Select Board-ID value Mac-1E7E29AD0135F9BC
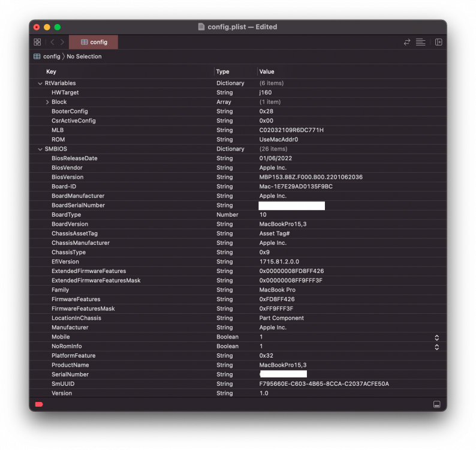The image size is (476, 450). (x=296, y=187)
